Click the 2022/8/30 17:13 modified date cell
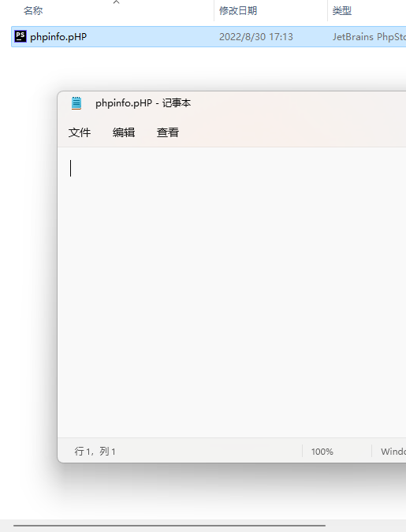 256,36
